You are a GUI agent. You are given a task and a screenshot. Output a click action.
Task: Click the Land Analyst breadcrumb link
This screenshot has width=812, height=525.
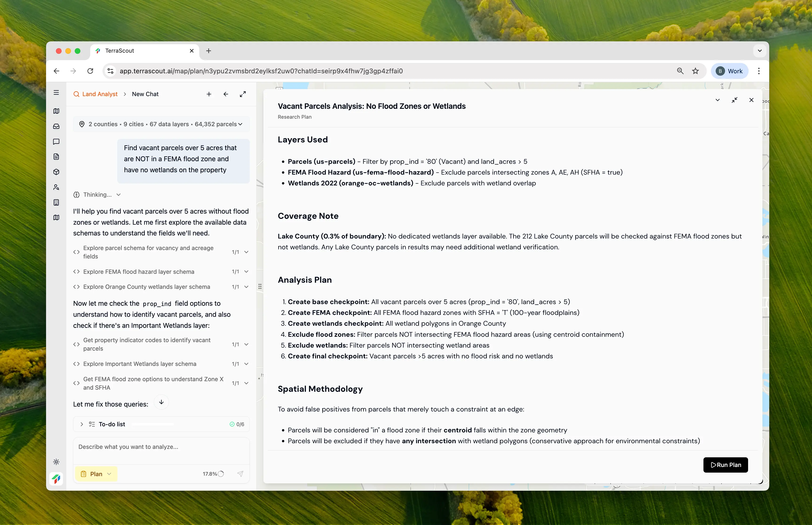click(99, 94)
